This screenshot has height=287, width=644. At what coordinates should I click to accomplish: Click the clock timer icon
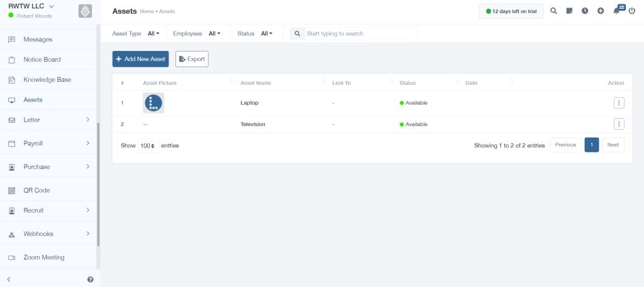pos(585,11)
